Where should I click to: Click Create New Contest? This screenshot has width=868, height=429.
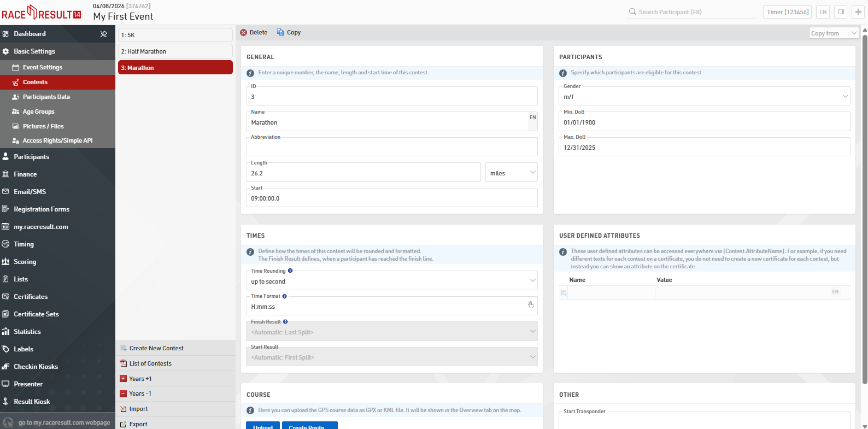156,348
